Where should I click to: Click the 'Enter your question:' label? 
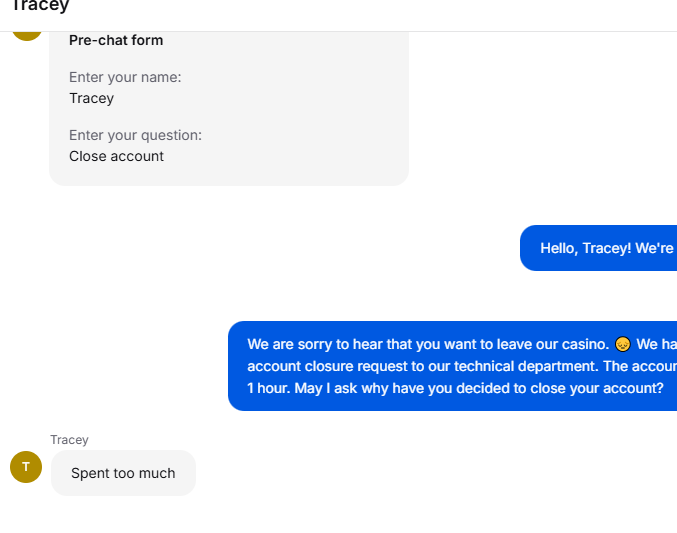pos(135,135)
